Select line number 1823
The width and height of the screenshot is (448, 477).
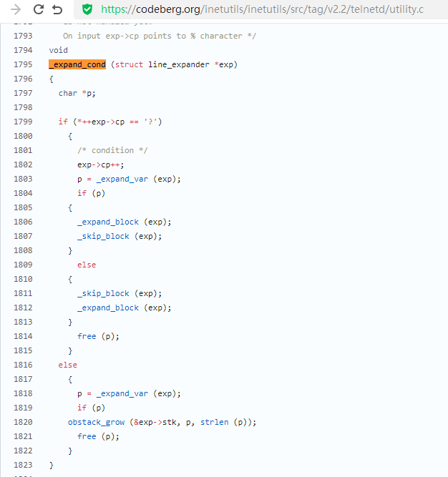(x=23, y=465)
